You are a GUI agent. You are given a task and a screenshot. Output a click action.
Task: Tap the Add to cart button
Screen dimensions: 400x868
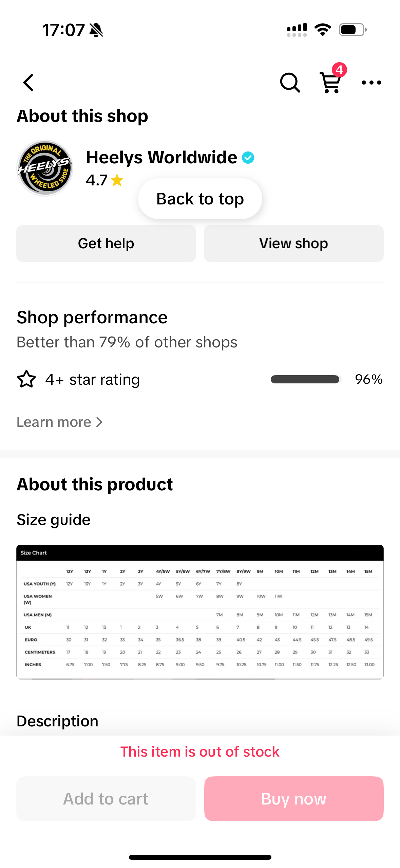click(106, 798)
